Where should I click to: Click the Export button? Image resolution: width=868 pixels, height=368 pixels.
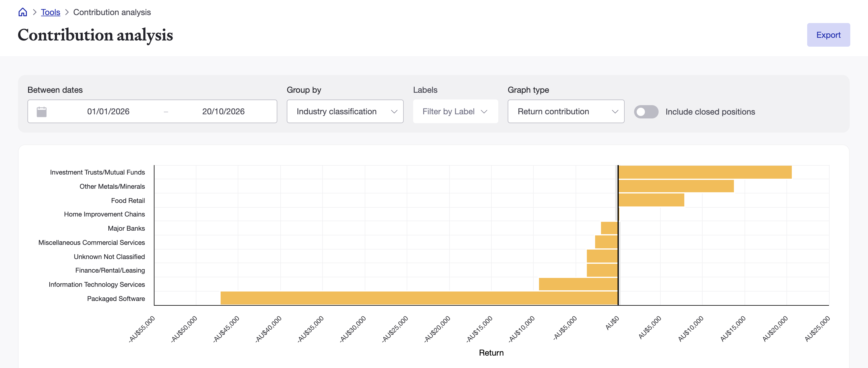coord(828,35)
